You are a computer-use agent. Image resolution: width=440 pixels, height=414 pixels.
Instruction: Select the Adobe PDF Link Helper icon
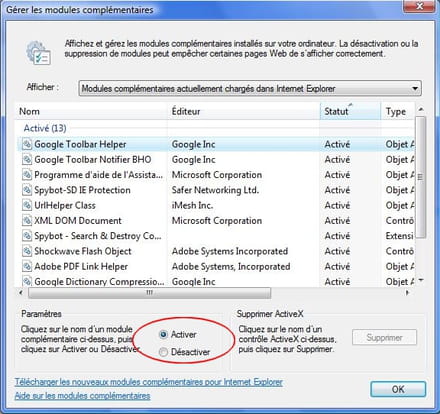coord(27,266)
